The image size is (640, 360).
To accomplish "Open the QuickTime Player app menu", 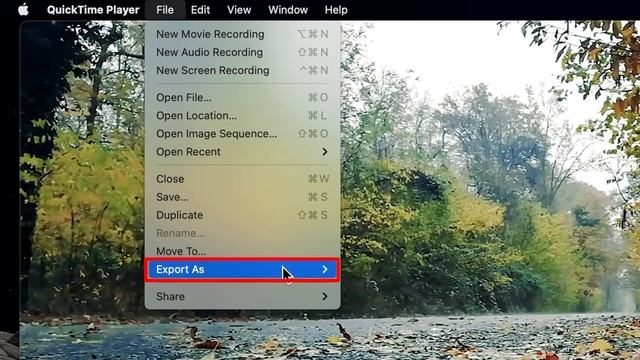I will (93, 10).
